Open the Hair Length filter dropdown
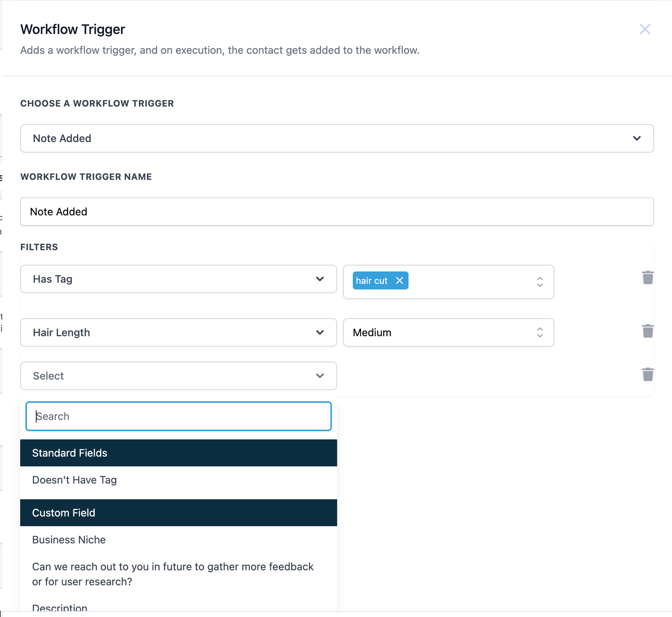 (320, 332)
